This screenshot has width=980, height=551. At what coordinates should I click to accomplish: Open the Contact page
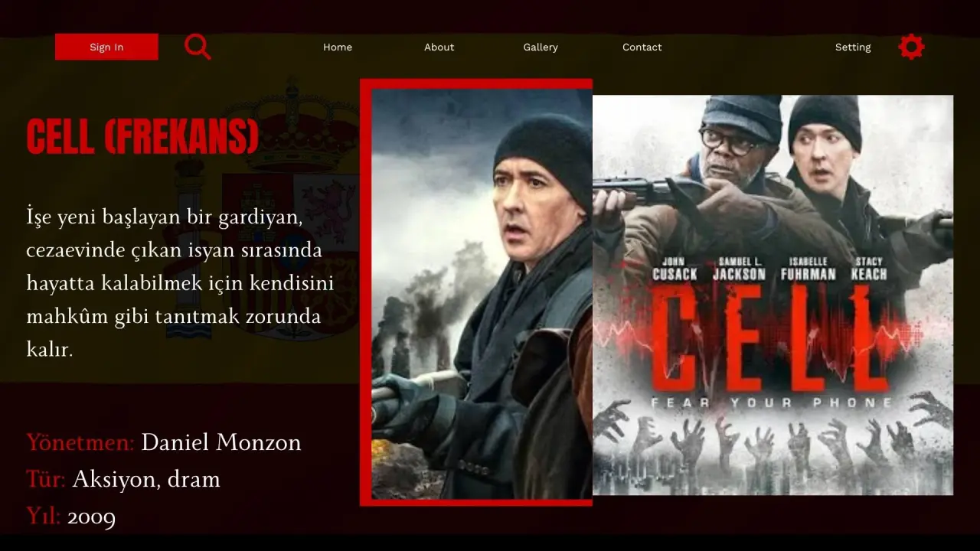point(642,47)
